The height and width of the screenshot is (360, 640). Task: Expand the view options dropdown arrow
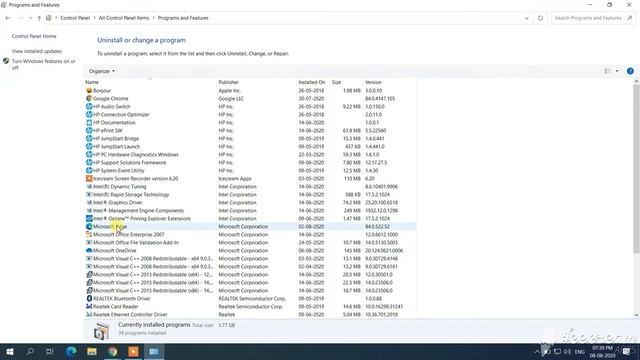617,71
